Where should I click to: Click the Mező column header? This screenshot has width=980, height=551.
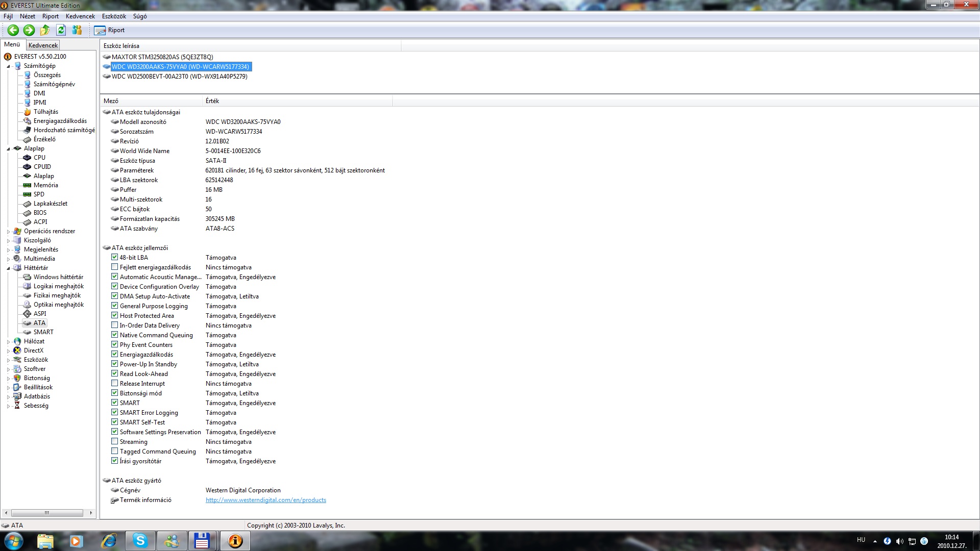pos(152,101)
